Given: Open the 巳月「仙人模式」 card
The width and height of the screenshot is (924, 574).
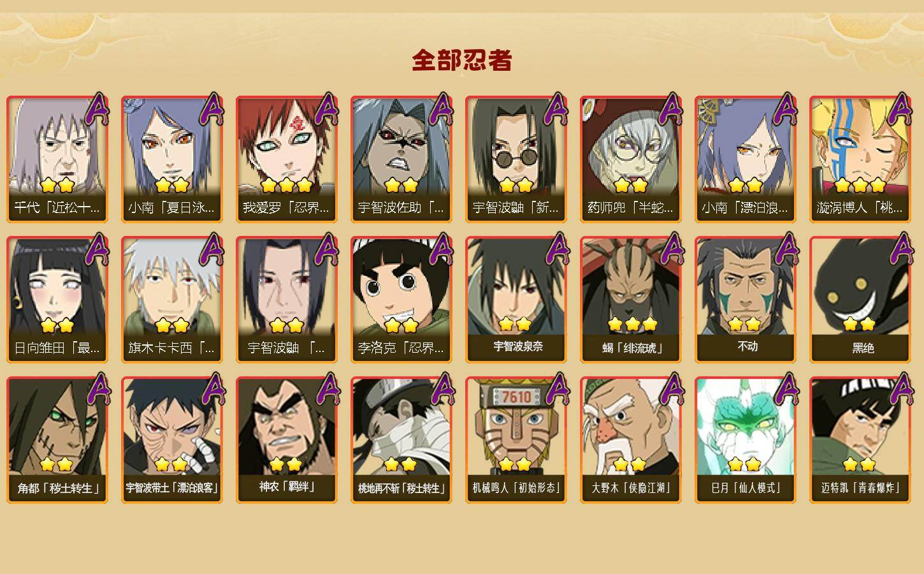Looking at the screenshot, I should click(746, 440).
